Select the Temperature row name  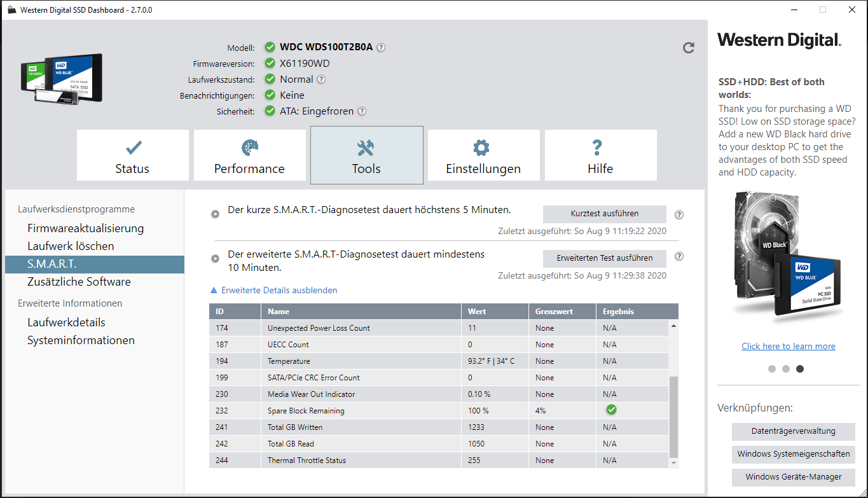(x=289, y=361)
